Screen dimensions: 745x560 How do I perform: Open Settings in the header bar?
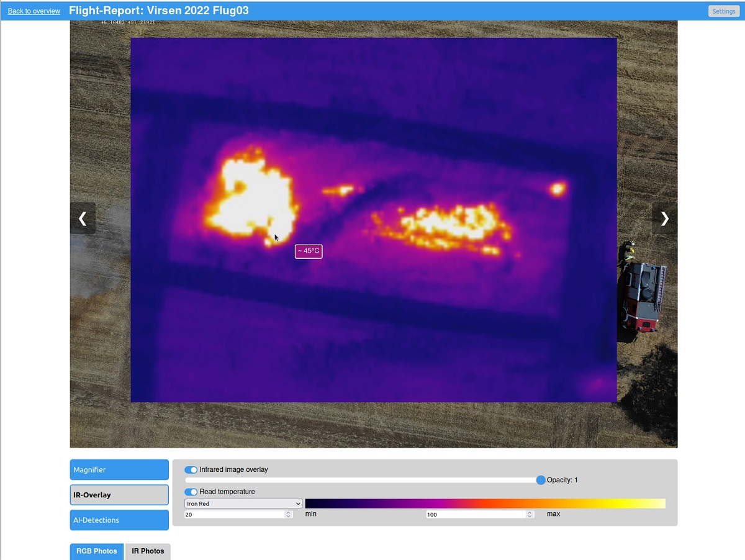point(723,11)
